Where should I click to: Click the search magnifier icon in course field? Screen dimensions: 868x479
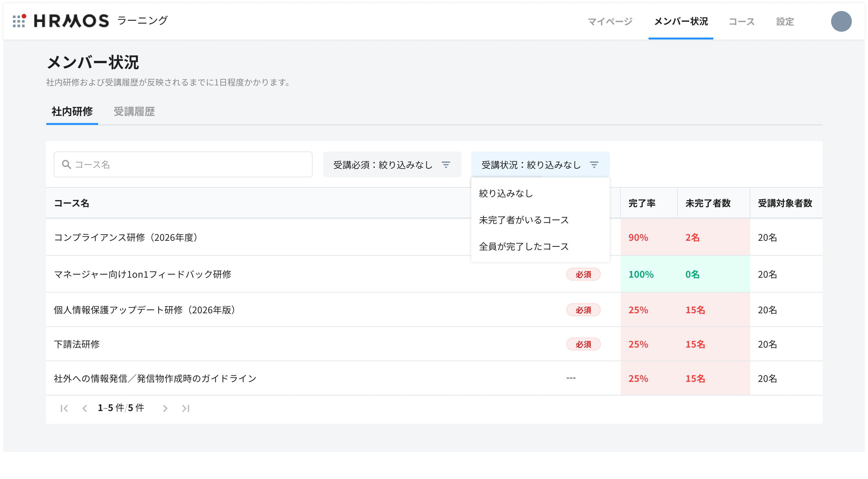click(x=66, y=164)
